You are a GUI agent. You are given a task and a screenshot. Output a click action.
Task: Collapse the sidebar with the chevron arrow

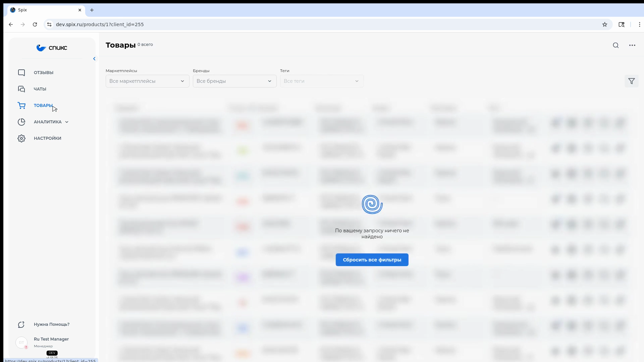pos(94,59)
